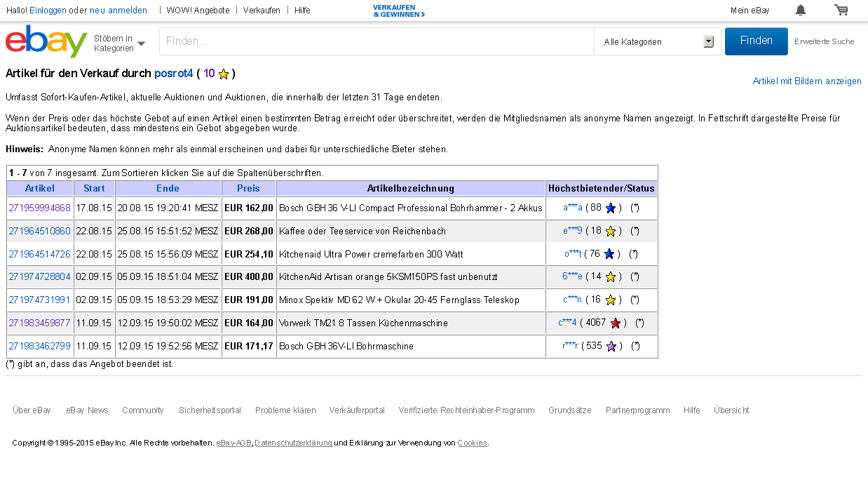This screenshot has height=482, width=868.
Task: Click purple star beside bidder r***r
Action: (x=611, y=347)
